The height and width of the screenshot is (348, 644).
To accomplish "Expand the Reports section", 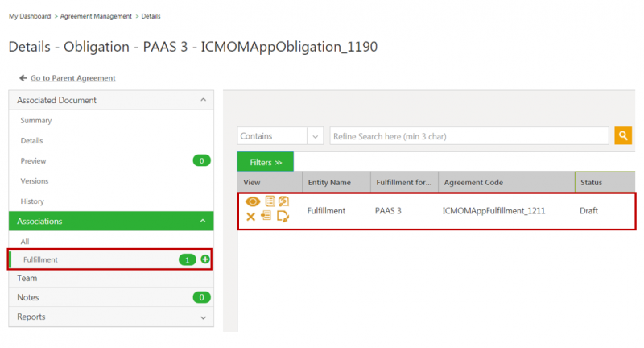I will click(202, 317).
